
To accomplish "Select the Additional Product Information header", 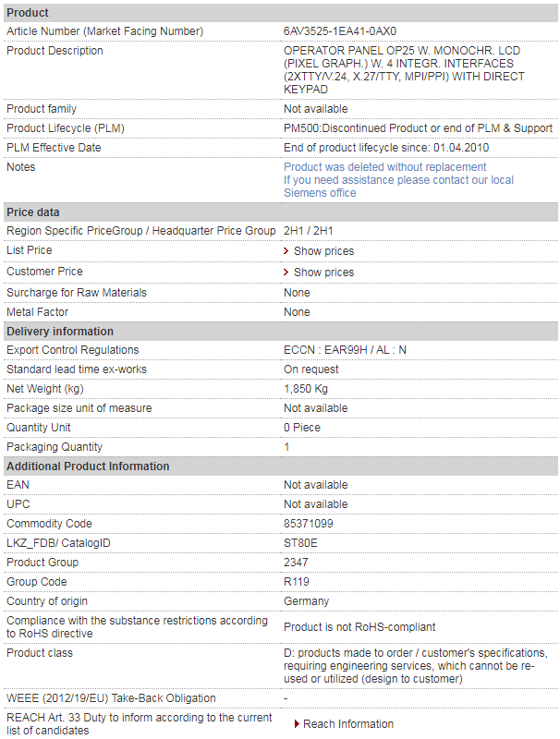I will pyautogui.click(x=281, y=466).
